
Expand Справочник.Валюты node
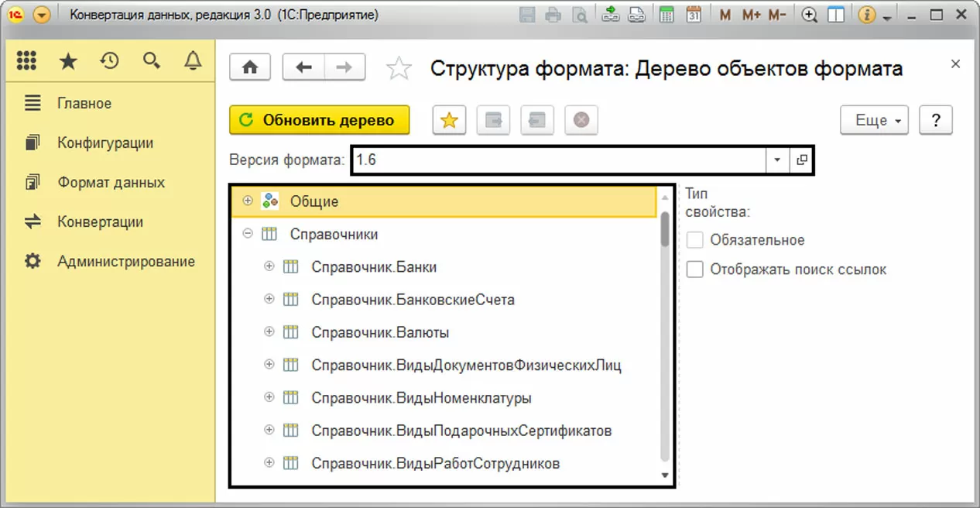(x=269, y=331)
